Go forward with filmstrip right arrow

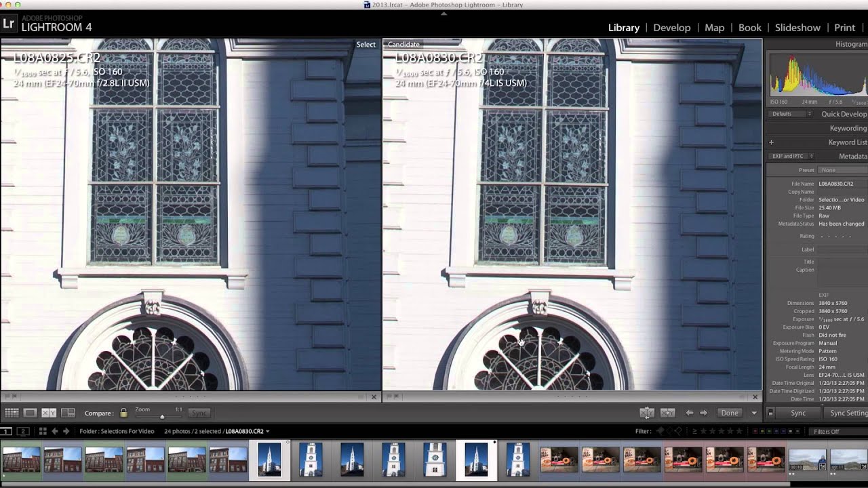(66, 431)
